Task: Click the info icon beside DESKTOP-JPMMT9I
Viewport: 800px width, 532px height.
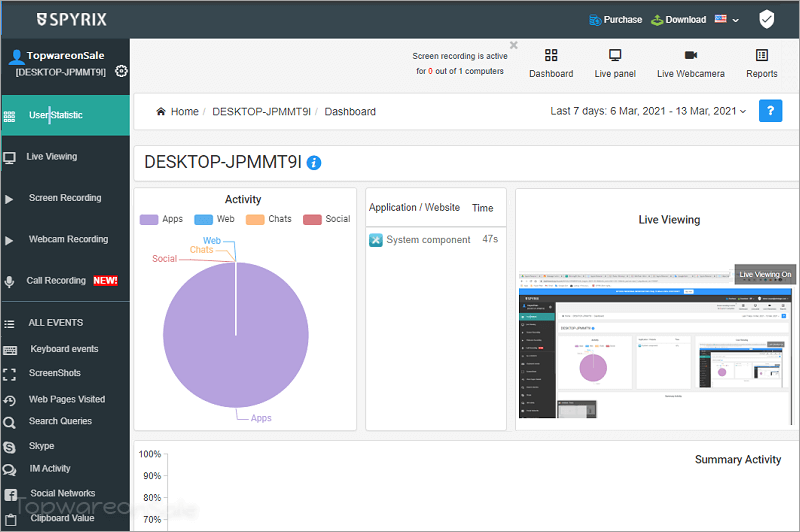Action: (x=314, y=163)
